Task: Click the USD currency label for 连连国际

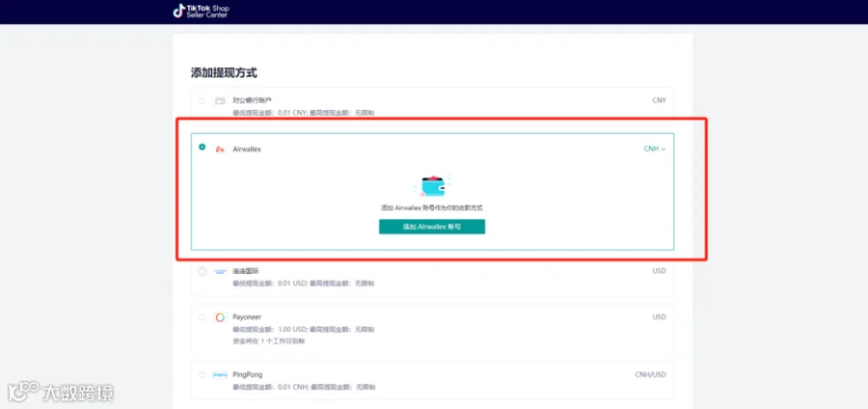Action: 659,271
